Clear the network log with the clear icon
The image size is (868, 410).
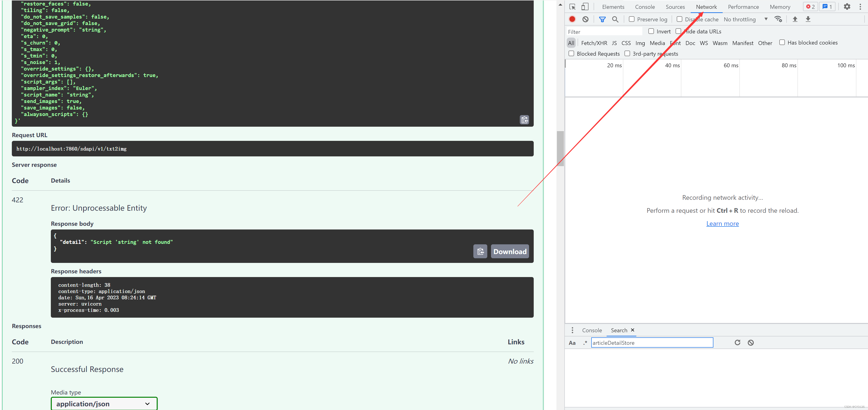click(x=585, y=19)
